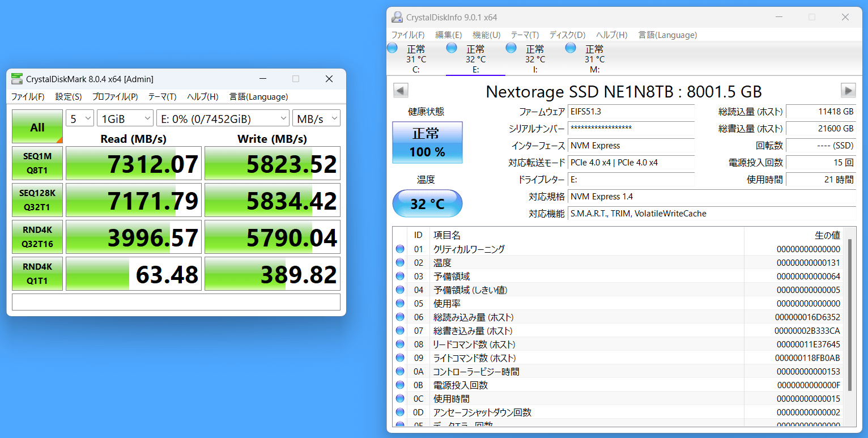Click the CrystalDiskMark title bar app icon

click(x=18, y=79)
